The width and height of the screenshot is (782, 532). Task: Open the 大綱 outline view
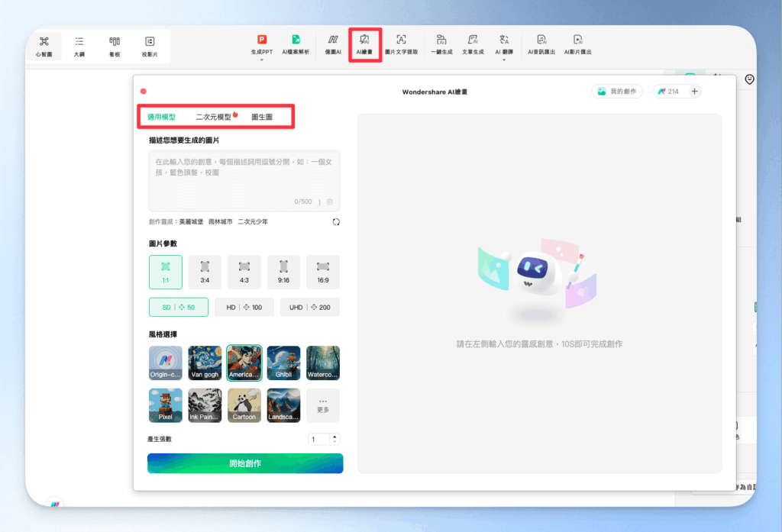pos(79,47)
